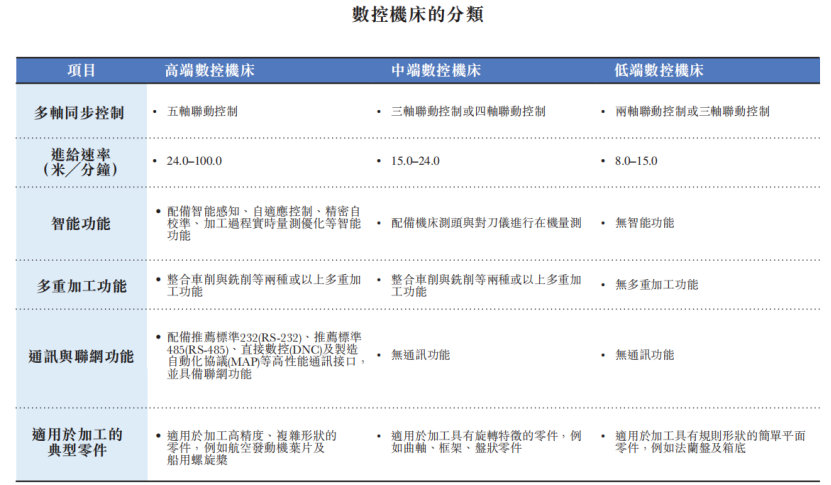831x485 pixels.
Task: Select the 高端數控機床 column header
Action: [210, 70]
